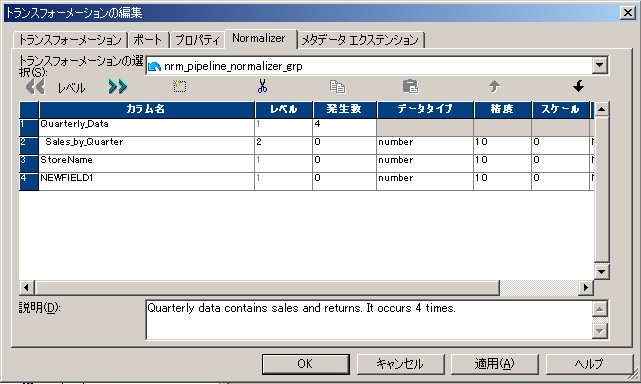This screenshot has height=384, width=641.
Task: Click the レベル column header
Action: (284, 109)
